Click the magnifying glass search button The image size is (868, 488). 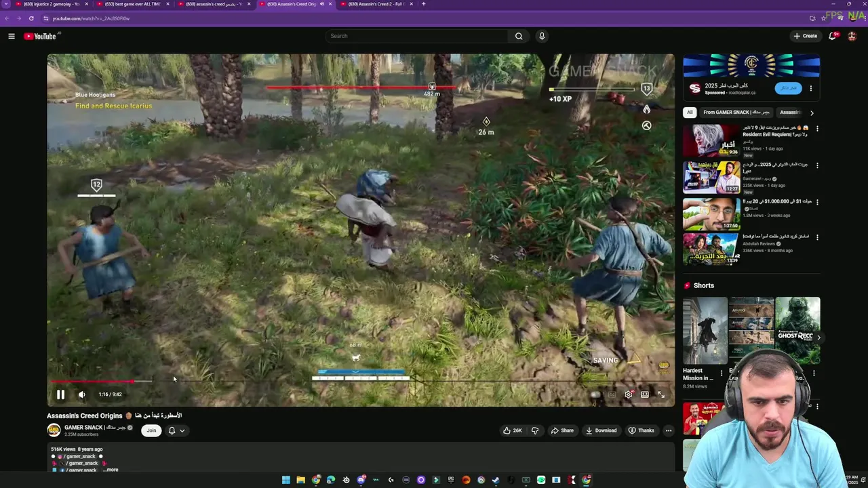pos(519,36)
